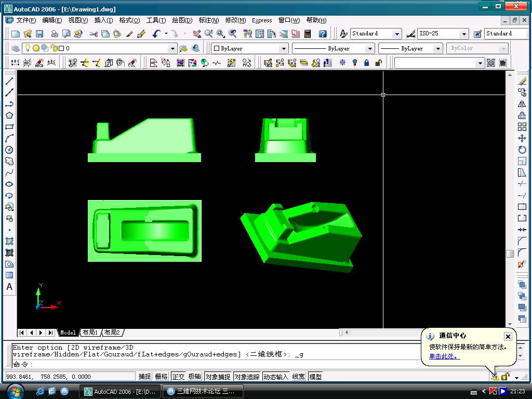The image size is (532, 399).
Task: Select the Rotate tool
Action: coord(522,150)
